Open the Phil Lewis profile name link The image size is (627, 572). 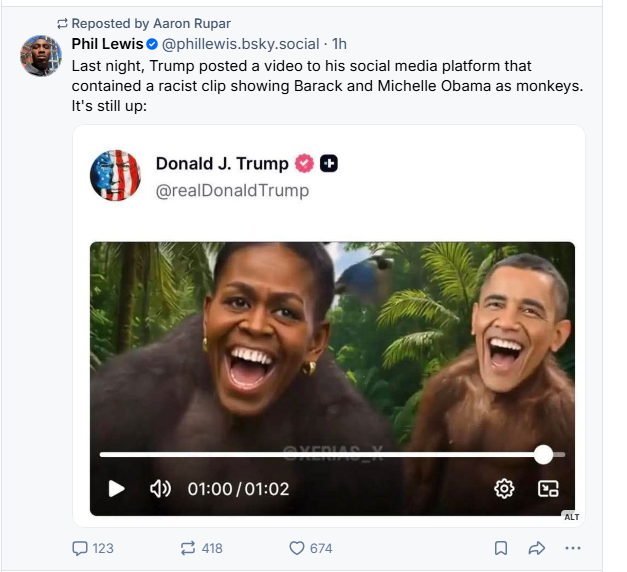click(107, 44)
